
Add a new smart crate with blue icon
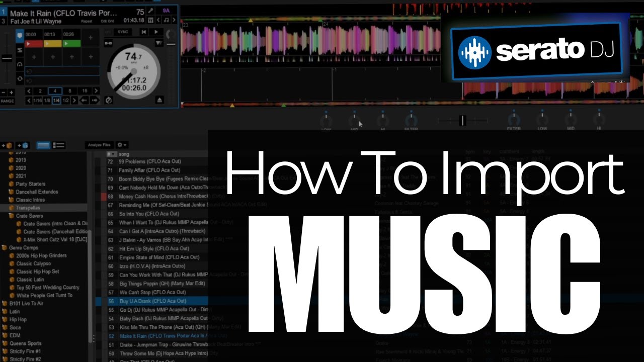click(x=22, y=146)
